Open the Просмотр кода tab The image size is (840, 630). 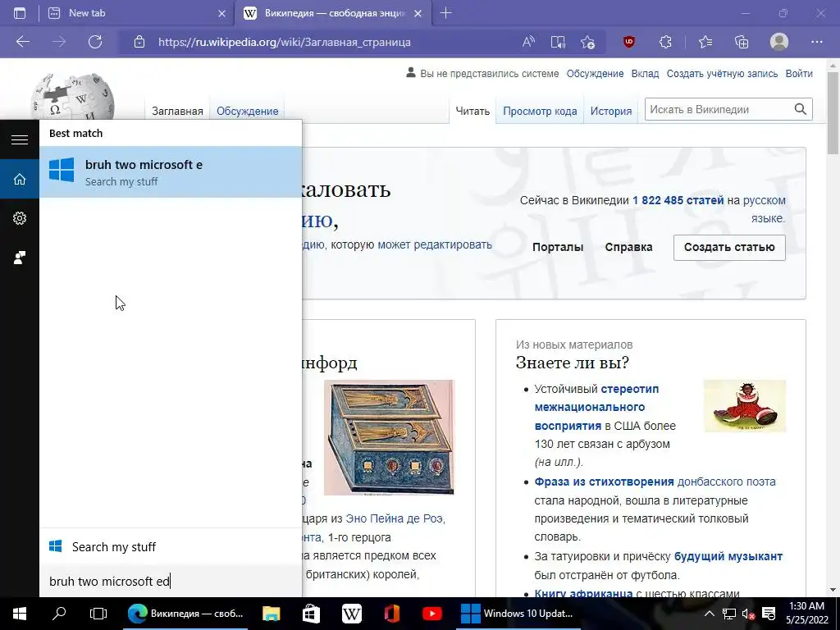tap(540, 111)
